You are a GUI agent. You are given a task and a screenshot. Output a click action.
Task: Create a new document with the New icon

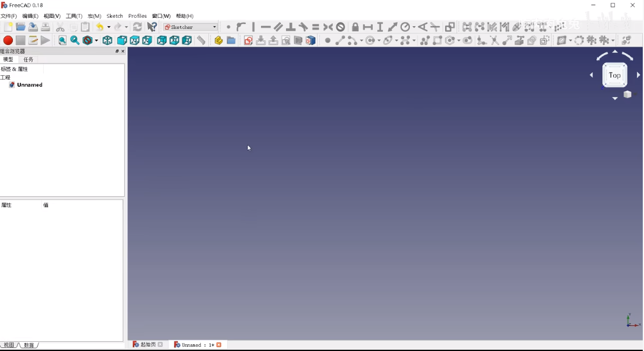point(8,27)
